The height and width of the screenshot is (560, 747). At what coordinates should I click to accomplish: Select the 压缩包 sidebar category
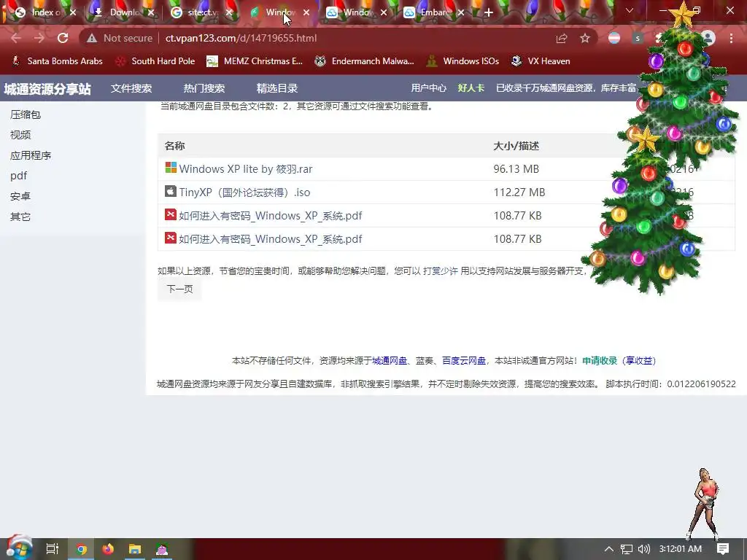(26, 114)
